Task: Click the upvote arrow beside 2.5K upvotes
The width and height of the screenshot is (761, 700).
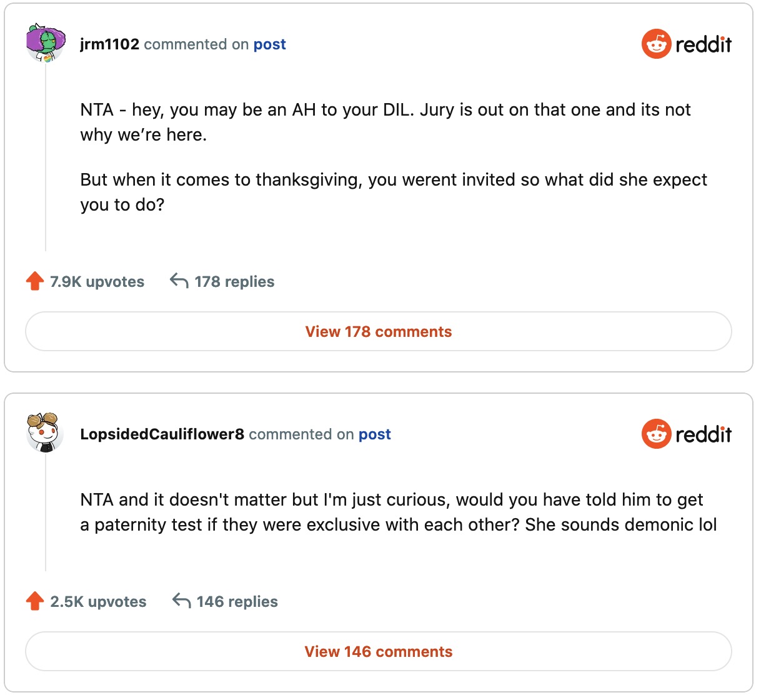Action: pyautogui.click(x=35, y=601)
